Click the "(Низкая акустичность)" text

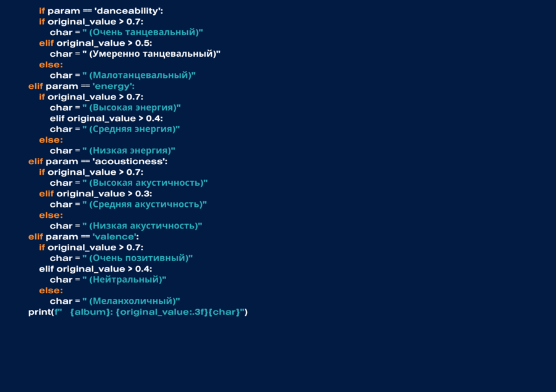click(142, 226)
